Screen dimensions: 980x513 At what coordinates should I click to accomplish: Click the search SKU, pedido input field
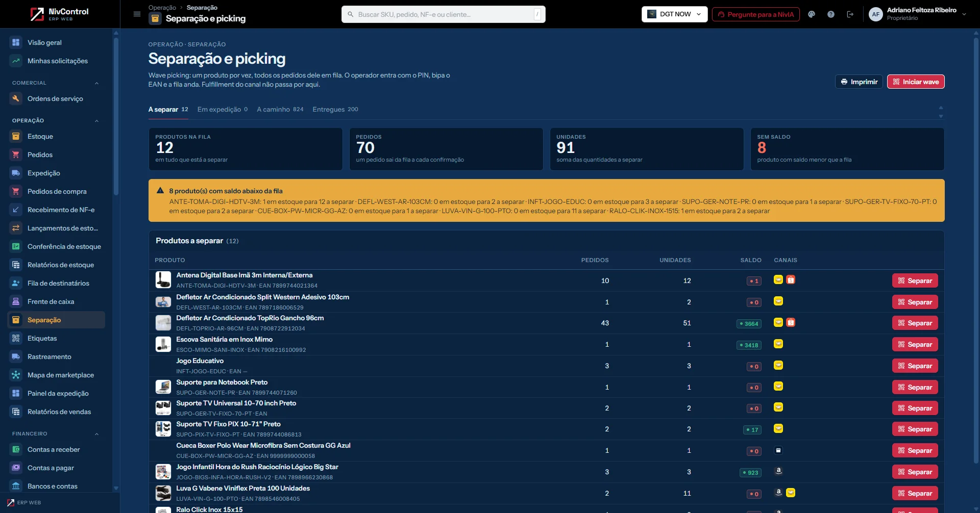pyautogui.click(x=444, y=14)
